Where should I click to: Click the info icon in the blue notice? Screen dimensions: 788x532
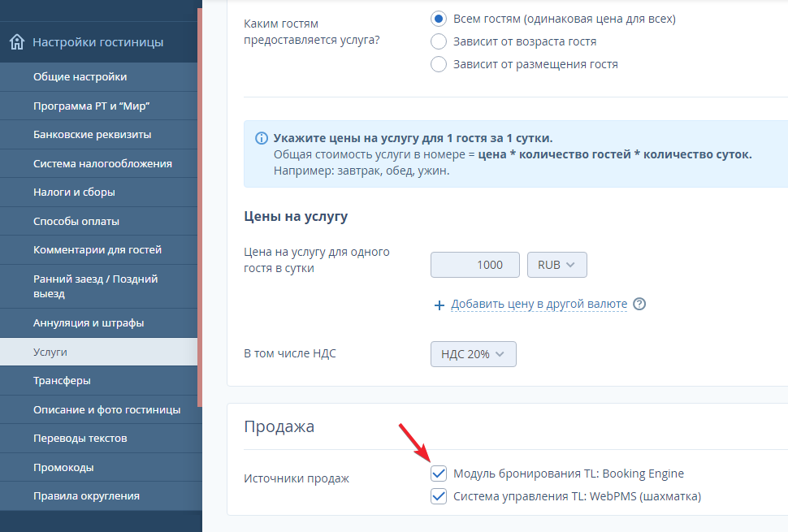pyautogui.click(x=262, y=138)
